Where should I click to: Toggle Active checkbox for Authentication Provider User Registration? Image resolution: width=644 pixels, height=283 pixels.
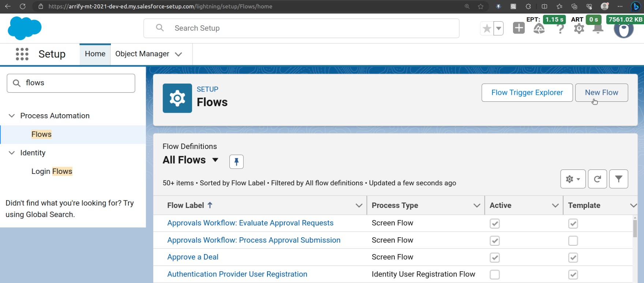coord(494,275)
